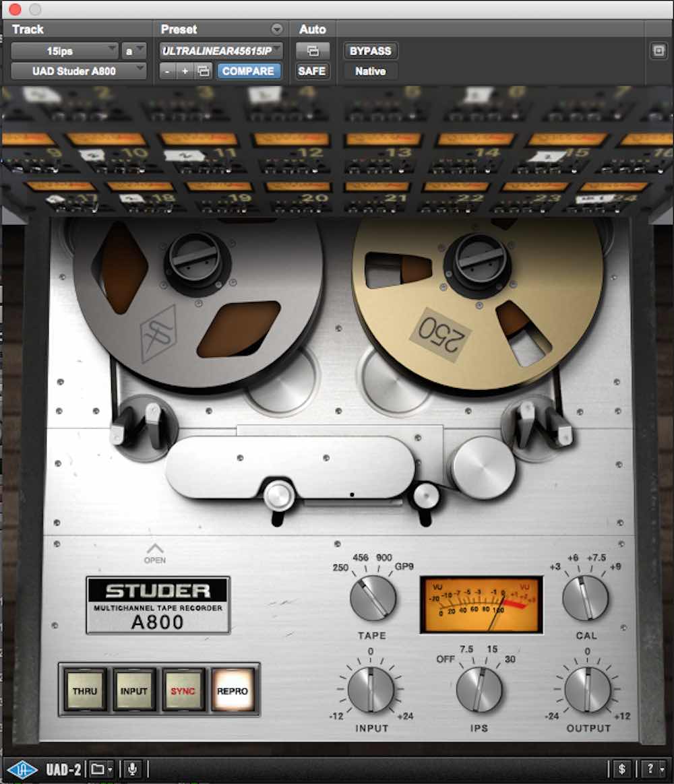Open the question mark help menu

pyautogui.click(x=654, y=769)
